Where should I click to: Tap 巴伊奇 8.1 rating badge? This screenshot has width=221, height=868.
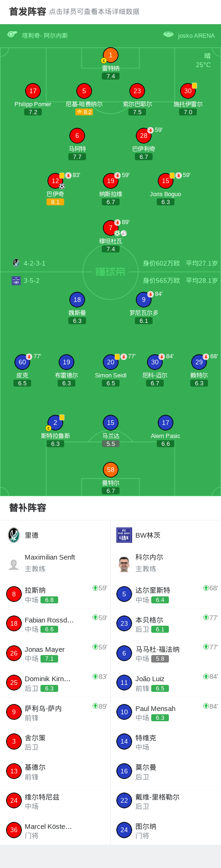55,202
